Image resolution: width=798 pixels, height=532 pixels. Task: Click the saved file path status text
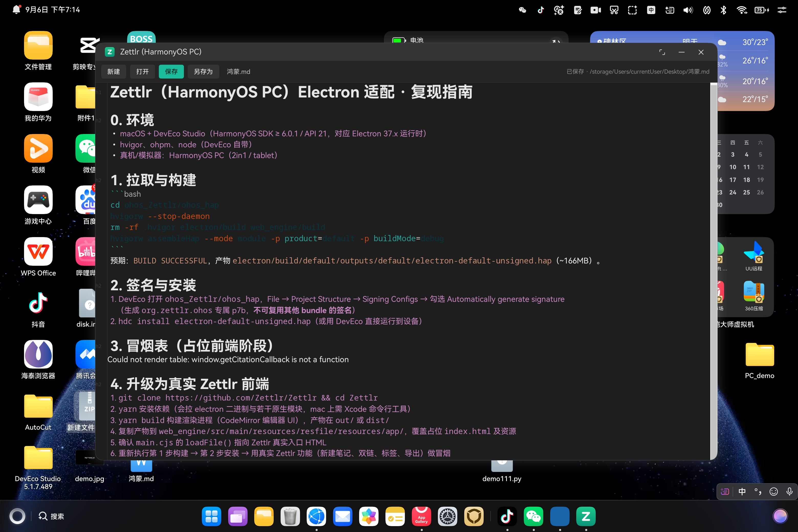coord(638,72)
